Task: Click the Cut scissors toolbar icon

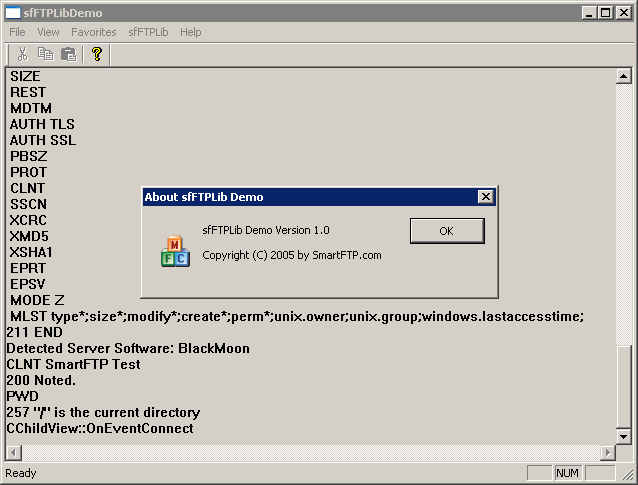Action: (22, 55)
